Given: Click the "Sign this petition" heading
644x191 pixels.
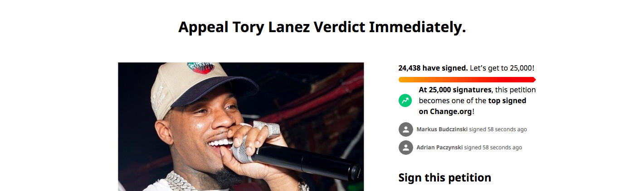Looking at the screenshot, I should tap(444, 178).
